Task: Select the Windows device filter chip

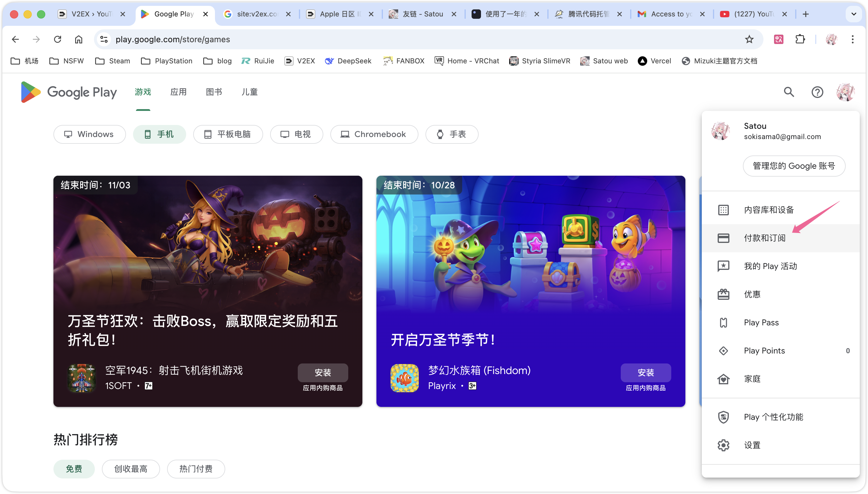Action: [89, 134]
